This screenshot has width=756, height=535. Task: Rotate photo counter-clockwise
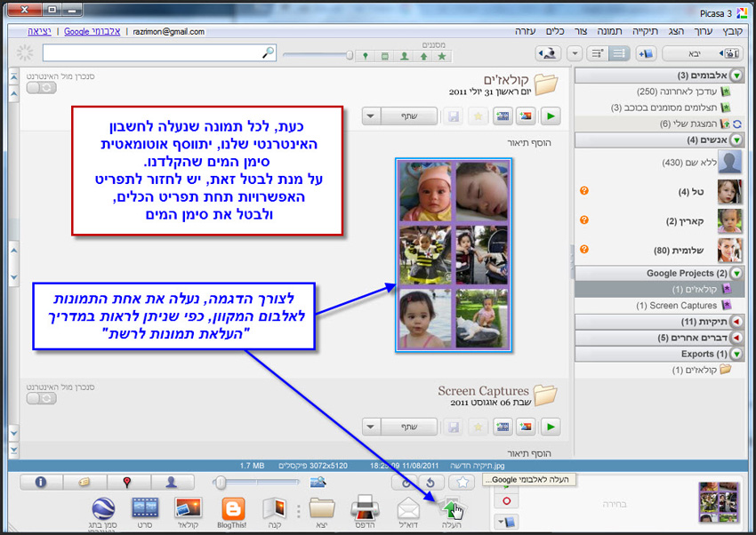click(x=431, y=482)
